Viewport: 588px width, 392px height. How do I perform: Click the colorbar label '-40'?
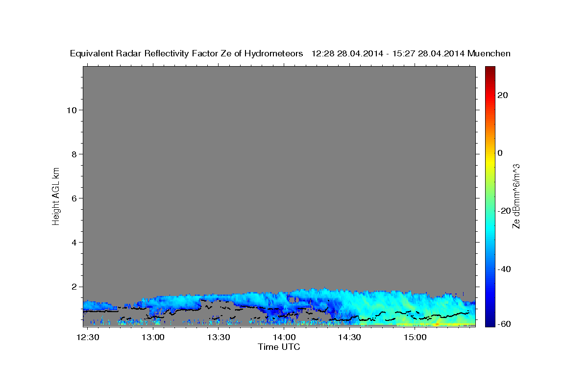[x=504, y=269]
